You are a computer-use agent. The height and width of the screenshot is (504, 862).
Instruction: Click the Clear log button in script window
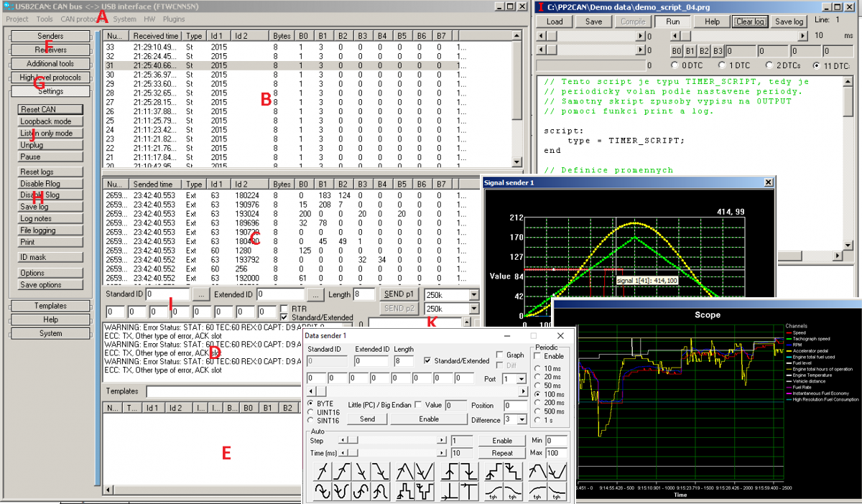[751, 22]
